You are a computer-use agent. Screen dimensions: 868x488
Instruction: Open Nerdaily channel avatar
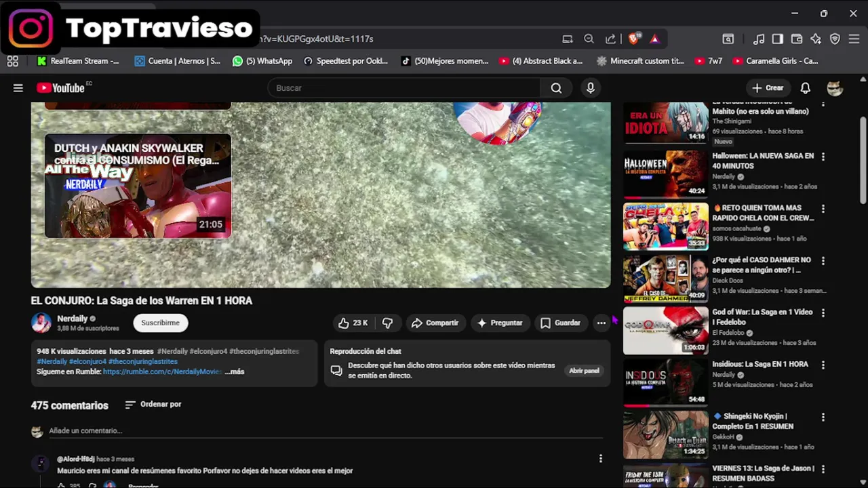41,323
